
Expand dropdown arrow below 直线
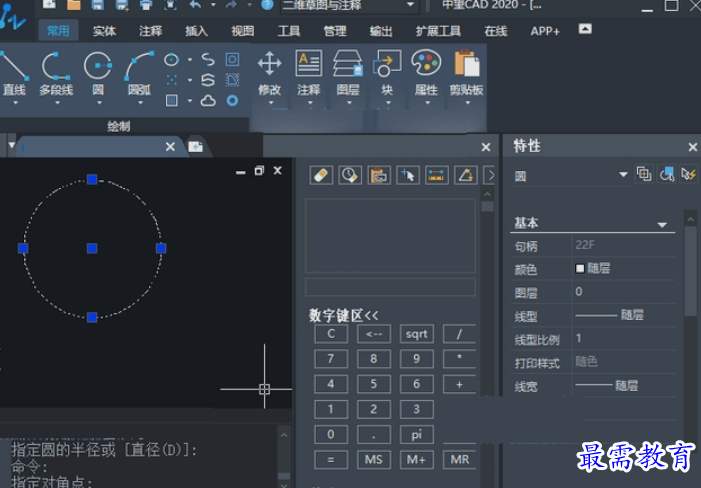(16, 103)
